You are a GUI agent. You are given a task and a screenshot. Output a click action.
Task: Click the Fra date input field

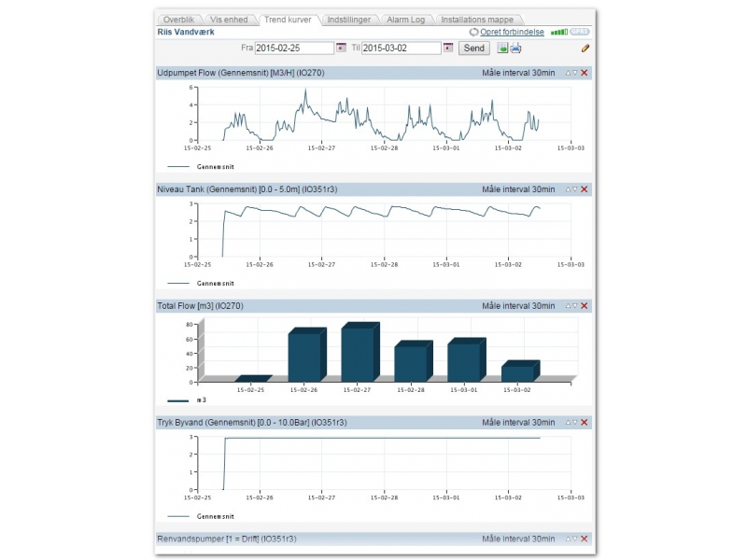point(293,48)
